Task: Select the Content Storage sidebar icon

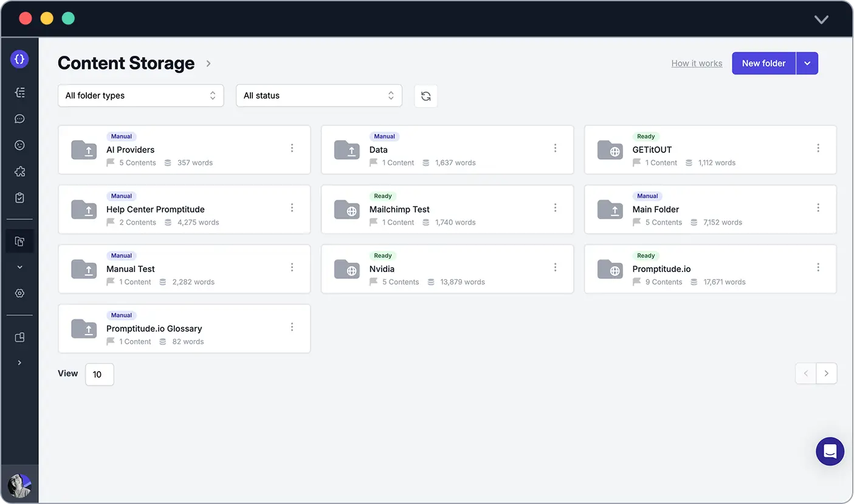Action: pyautogui.click(x=19, y=241)
